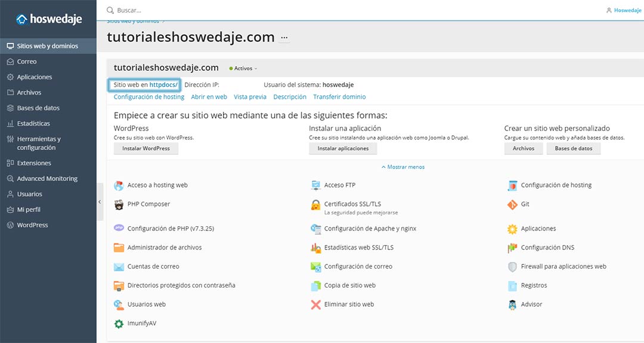Click the Cuentas de correo envelope icon
Viewport: 644px width, 343px height.
pyautogui.click(x=119, y=267)
